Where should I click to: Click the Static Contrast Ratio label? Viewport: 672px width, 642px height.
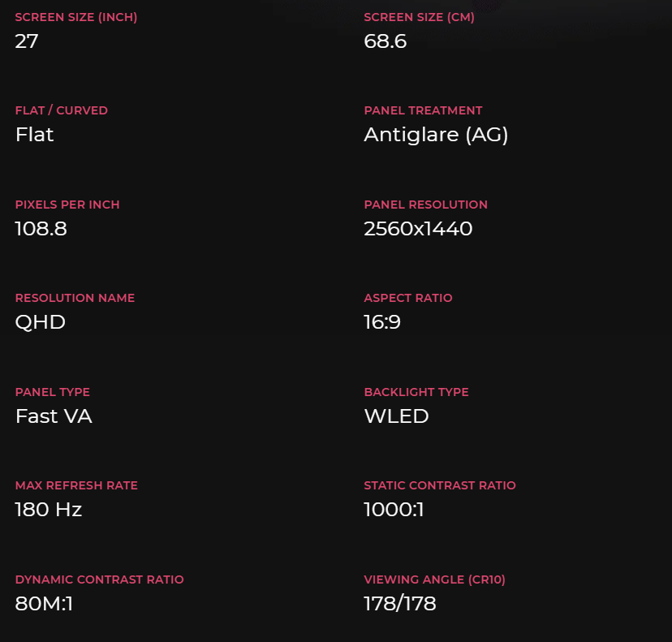tap(440, 485)
